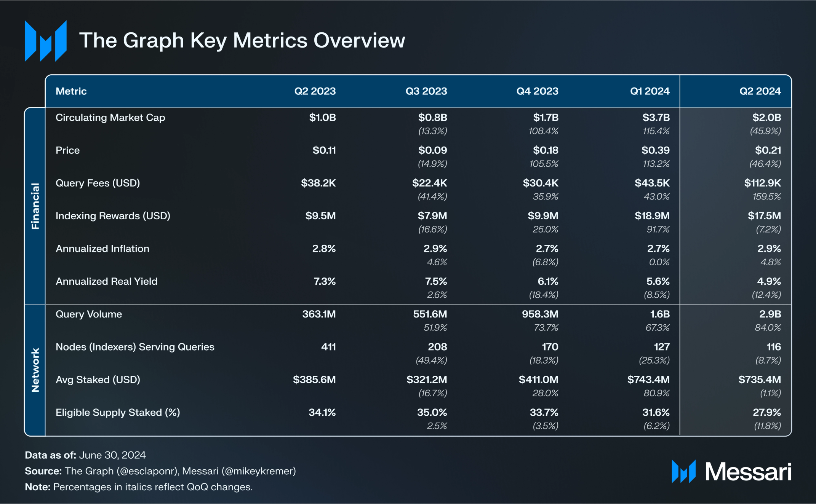
Task: Click the Eligible Supply Staked (%) label
Action: (x=118, y=412)
